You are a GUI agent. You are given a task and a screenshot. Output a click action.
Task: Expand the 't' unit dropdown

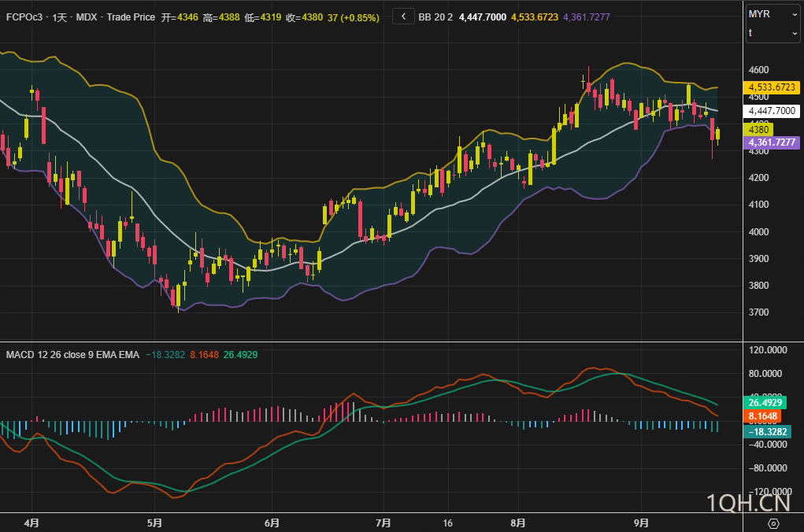773,33
